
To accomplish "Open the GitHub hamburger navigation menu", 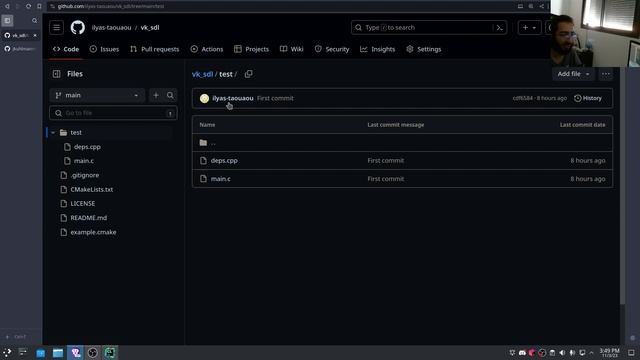I will click(x=56, y=27).
